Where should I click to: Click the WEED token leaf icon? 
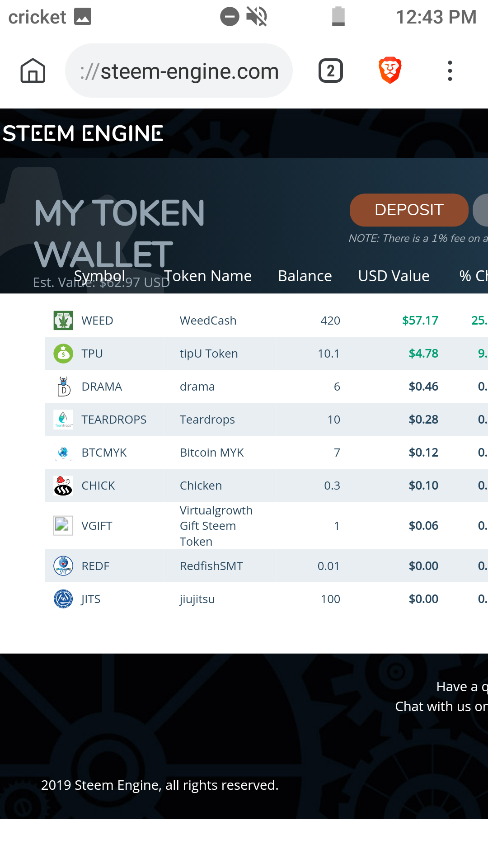pos(63,321)
